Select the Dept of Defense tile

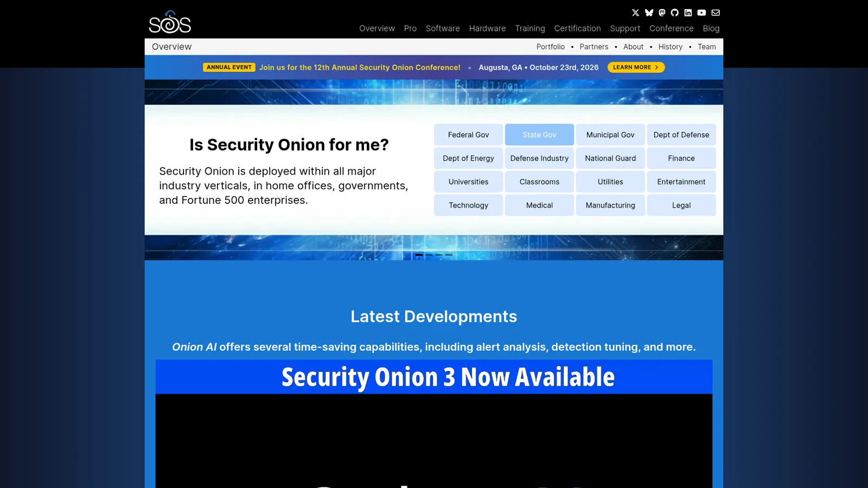pyautogui.click(x=681, y=134)
